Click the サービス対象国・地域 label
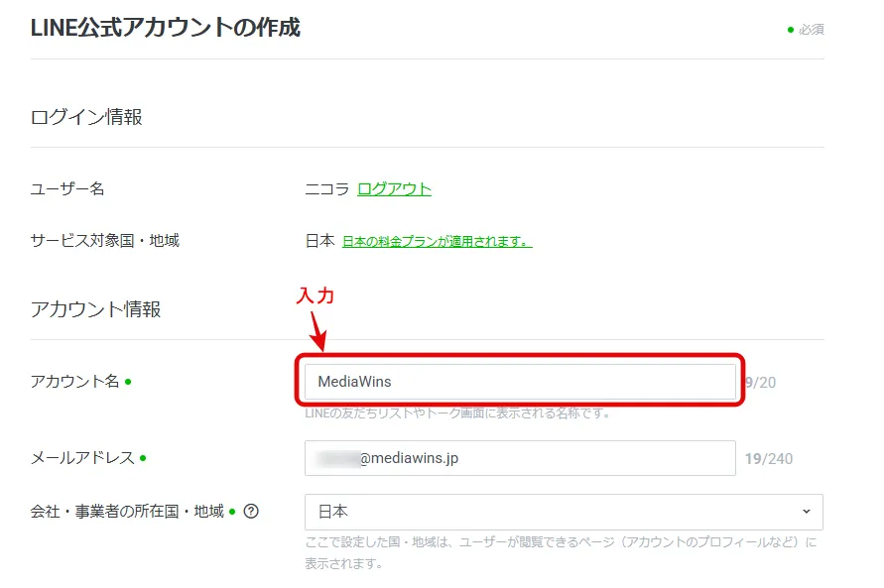 coord(105,241)
